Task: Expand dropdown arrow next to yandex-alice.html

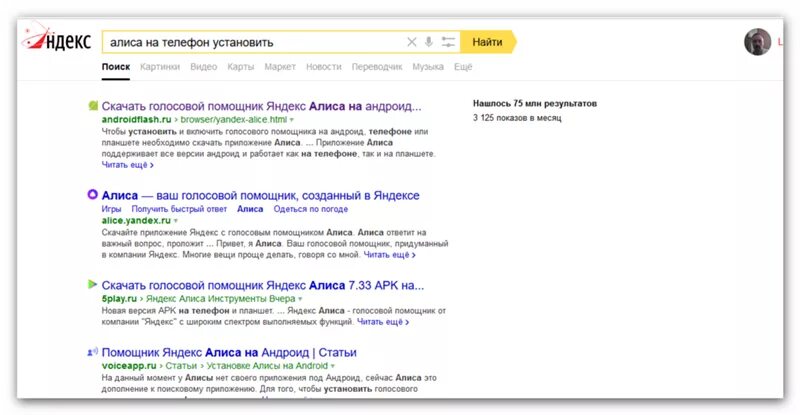Action: click(292, 120)
